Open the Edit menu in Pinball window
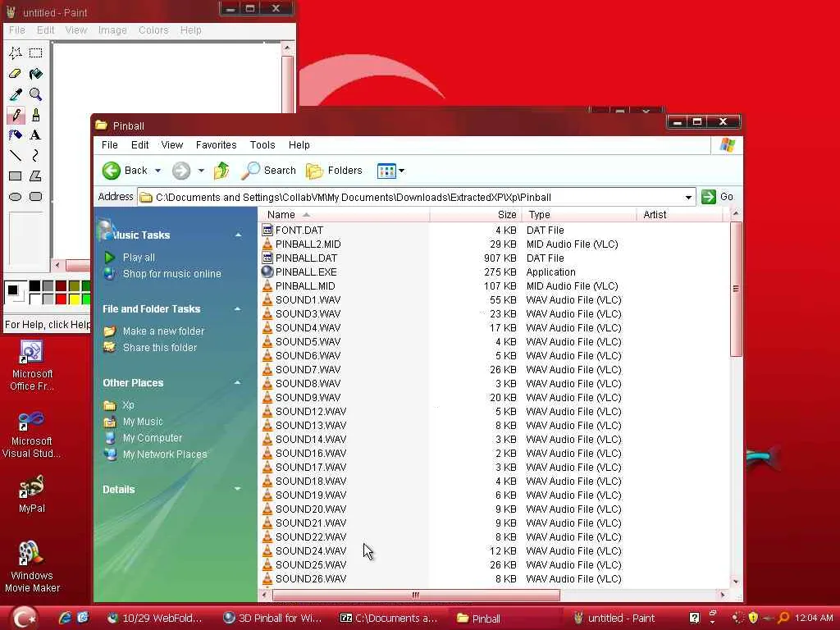840x630 pixels. pos(139,144)
